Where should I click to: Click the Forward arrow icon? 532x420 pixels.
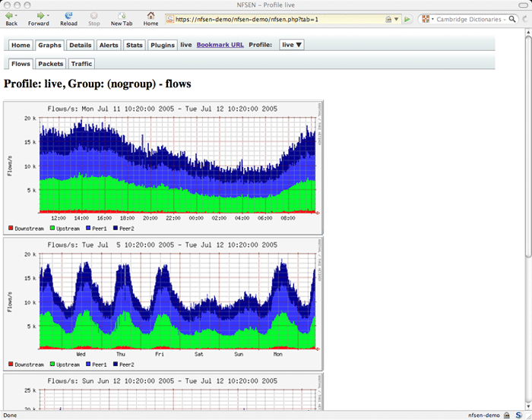pos(40,16)
